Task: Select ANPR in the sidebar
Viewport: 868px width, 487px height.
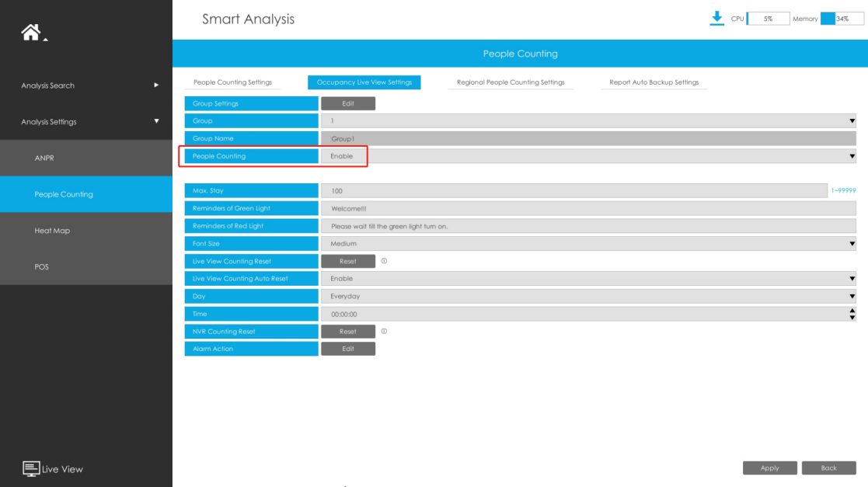Action: tap(86, 158)
